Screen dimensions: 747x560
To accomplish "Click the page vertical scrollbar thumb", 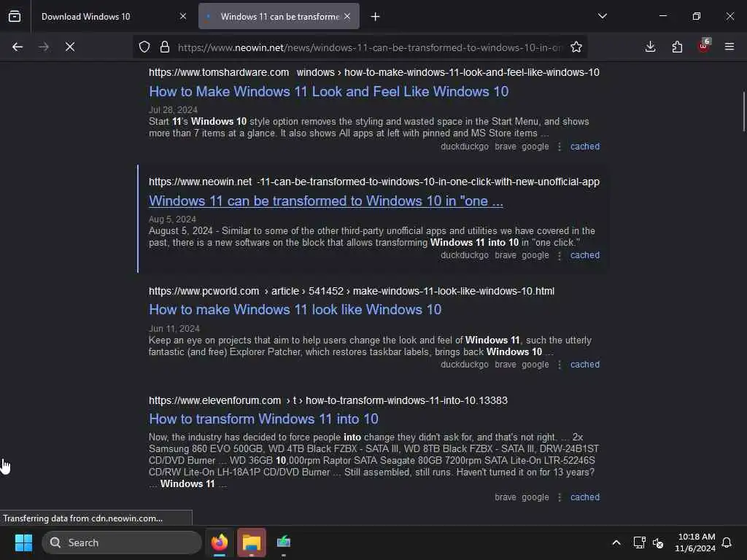I will pos(743,112).
